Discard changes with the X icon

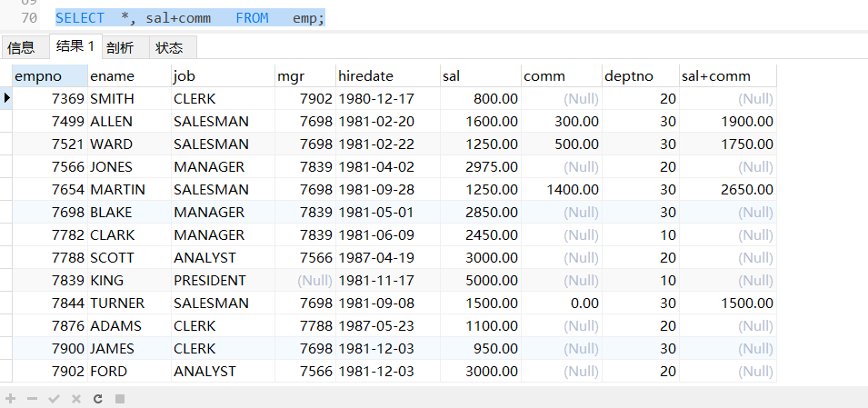pyautogui.click(x=75, y=399)
